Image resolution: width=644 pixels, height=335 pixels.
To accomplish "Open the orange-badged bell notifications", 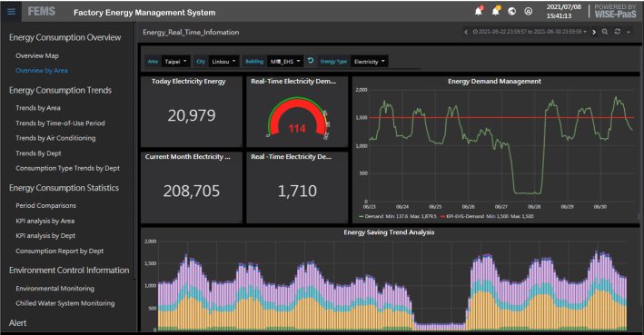I will pyautogui.click(x=496, y=11).
